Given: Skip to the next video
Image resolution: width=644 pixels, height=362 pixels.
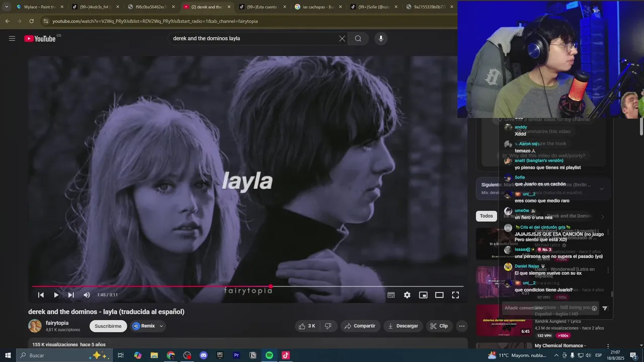Looking at the screenshot, I should pyautogui.click(x=71, y=295).
